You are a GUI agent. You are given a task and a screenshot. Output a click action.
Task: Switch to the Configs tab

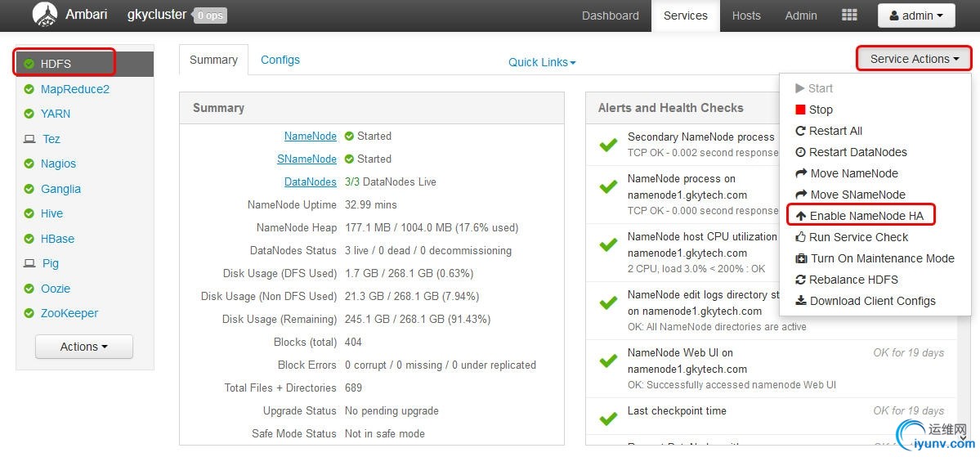280,60
